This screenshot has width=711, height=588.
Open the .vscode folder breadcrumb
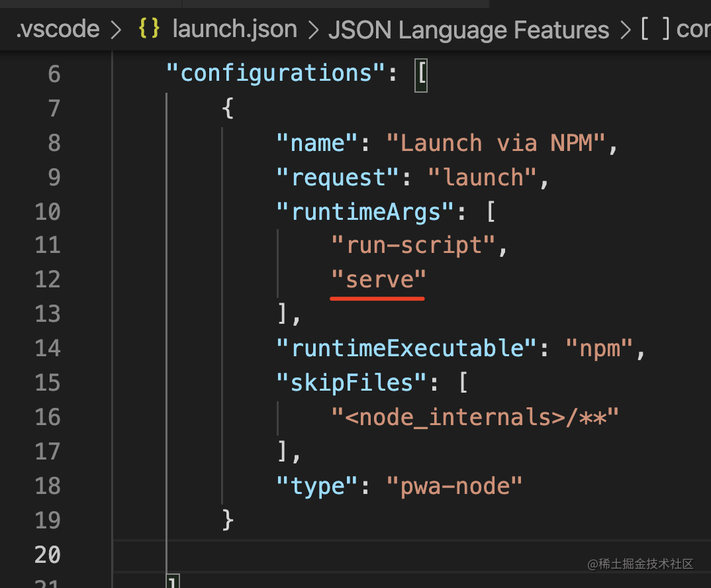(58, 29)
